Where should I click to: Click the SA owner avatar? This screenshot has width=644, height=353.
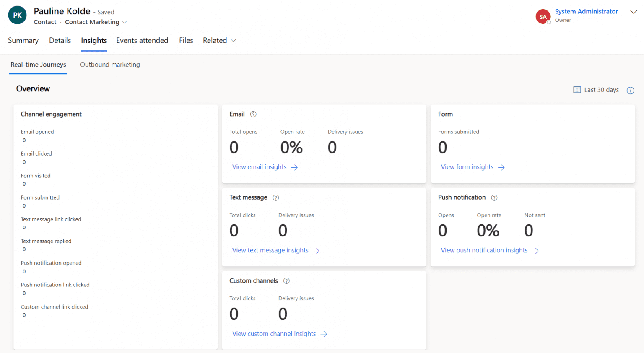tap(543, 16)
